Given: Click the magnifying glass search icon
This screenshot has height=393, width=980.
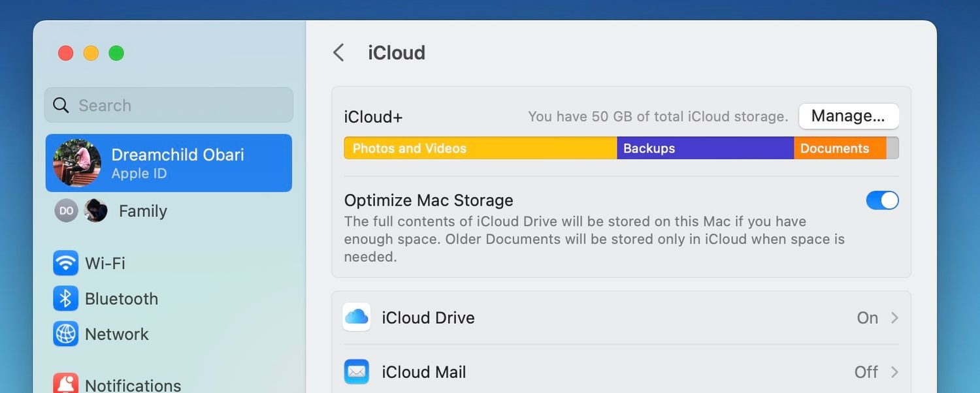Looking at the screenshot, I should [61, 105].
